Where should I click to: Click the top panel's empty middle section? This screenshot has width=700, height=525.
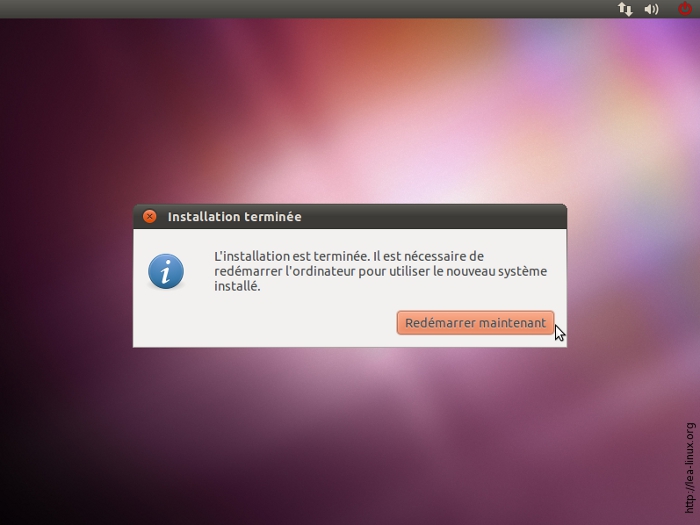(350, 9)
